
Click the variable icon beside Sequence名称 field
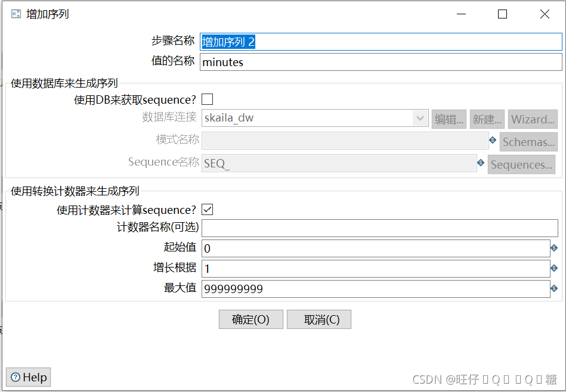(x=481, y=163)
